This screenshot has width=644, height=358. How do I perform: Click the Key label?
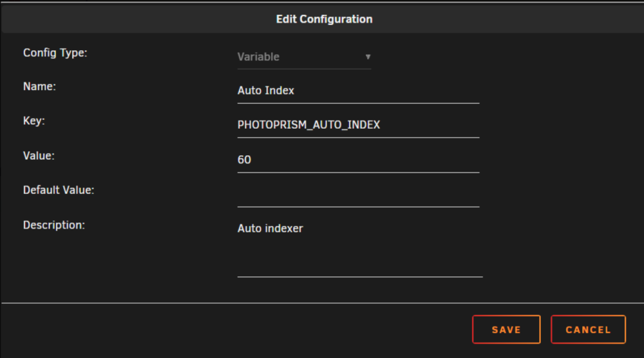tap(33, 121)
